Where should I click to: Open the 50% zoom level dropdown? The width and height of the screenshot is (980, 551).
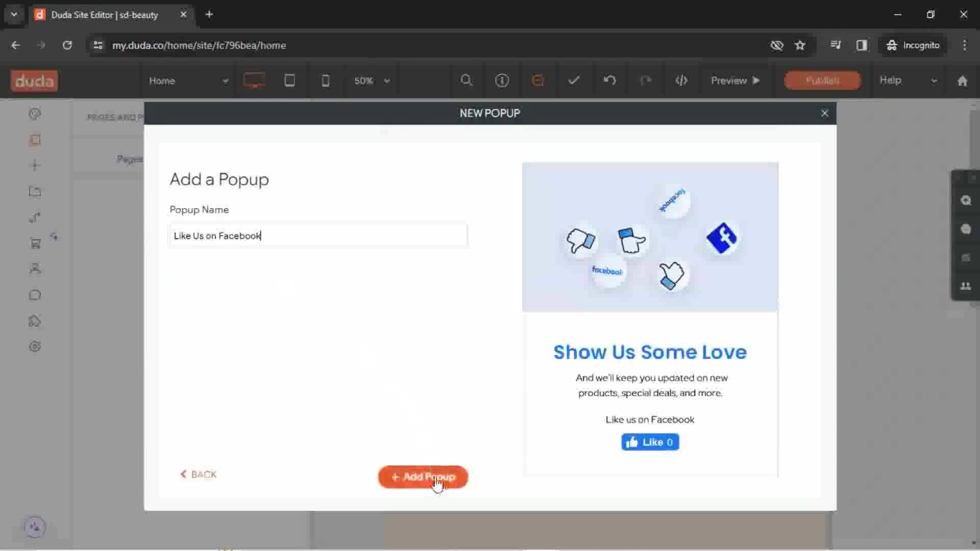[372, 81]
